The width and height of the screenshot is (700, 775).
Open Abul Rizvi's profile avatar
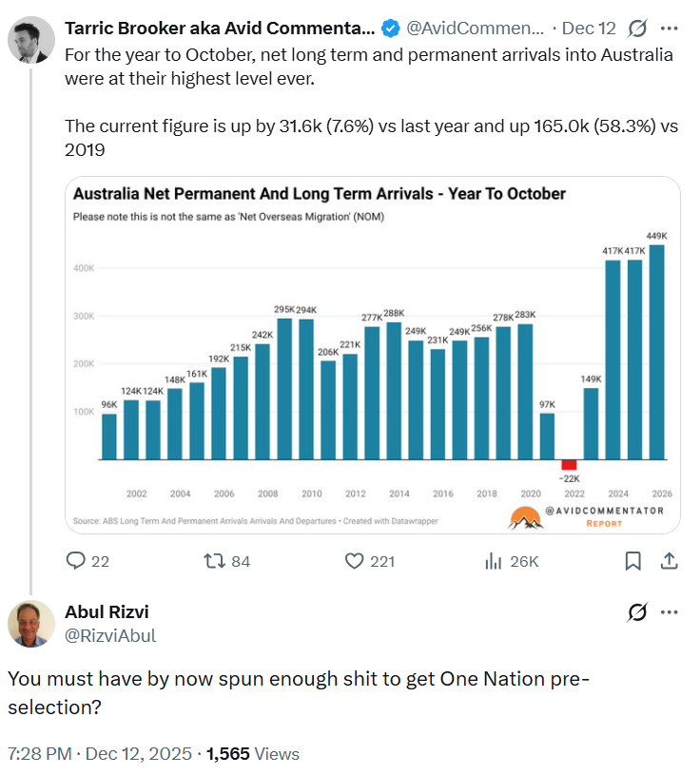(30, 624)
